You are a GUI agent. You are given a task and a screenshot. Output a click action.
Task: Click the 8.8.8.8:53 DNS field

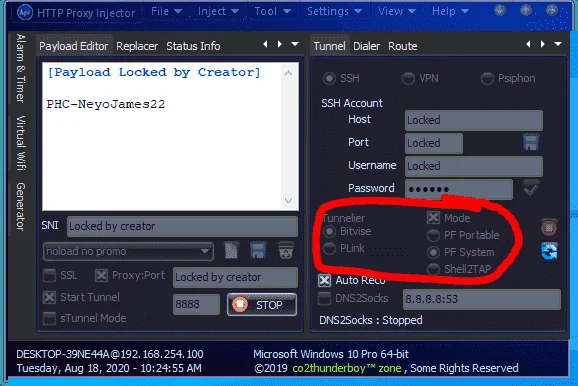tap(482, 299)
